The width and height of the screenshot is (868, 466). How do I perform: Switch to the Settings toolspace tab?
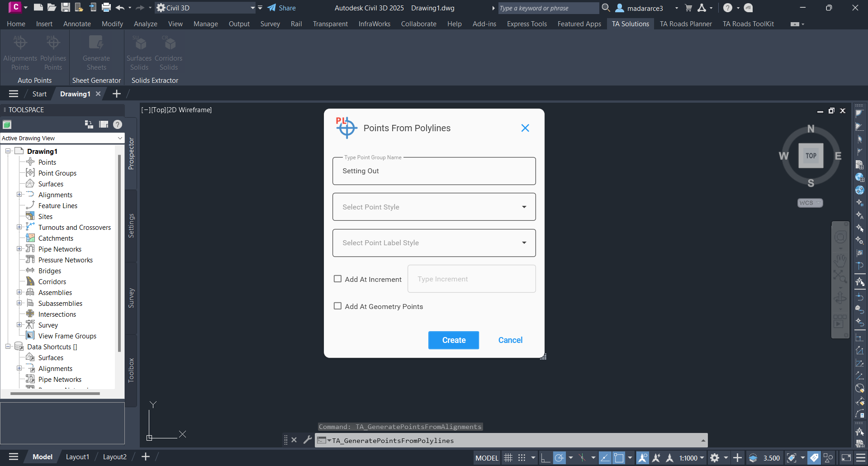pos(131,226)
